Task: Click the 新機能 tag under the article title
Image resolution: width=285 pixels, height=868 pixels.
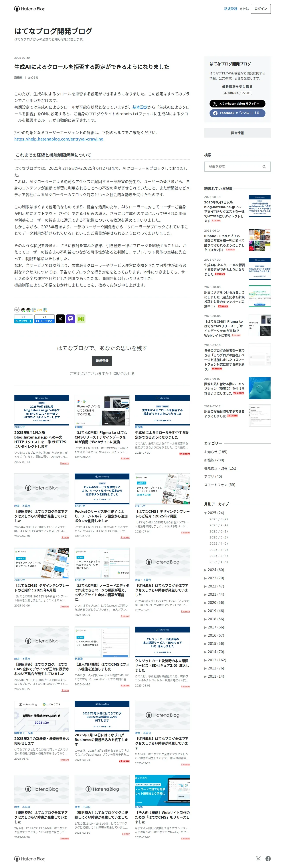Action: [x=18, y=78]
